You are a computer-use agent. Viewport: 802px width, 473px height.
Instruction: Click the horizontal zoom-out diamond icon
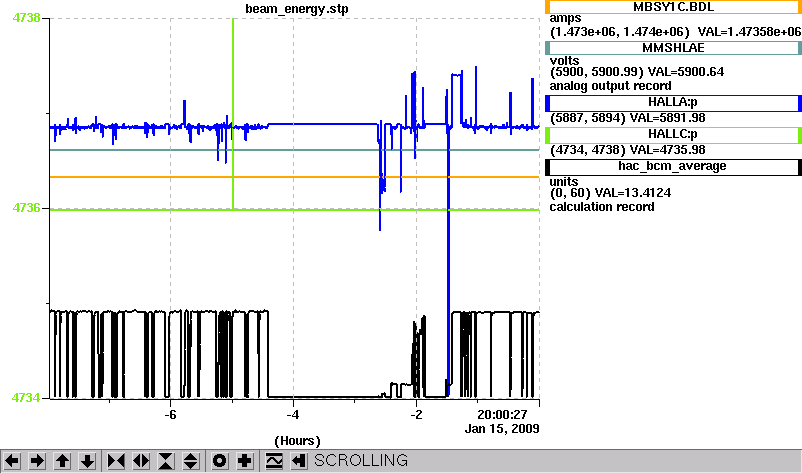(141, 461)
